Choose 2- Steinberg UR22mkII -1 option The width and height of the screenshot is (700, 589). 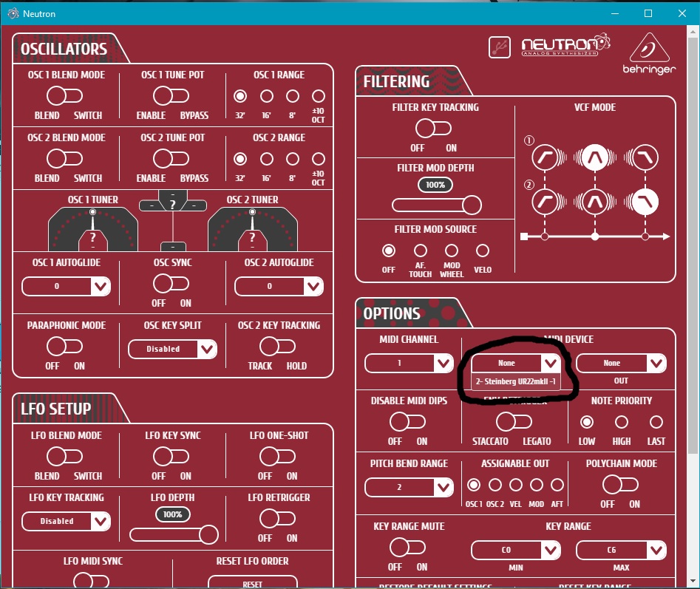(516, 381)
